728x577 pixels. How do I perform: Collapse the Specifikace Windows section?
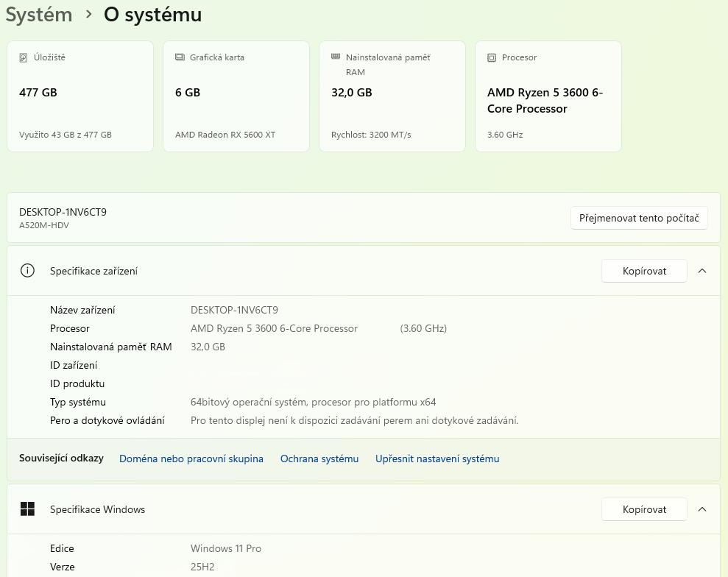[702, 509]
